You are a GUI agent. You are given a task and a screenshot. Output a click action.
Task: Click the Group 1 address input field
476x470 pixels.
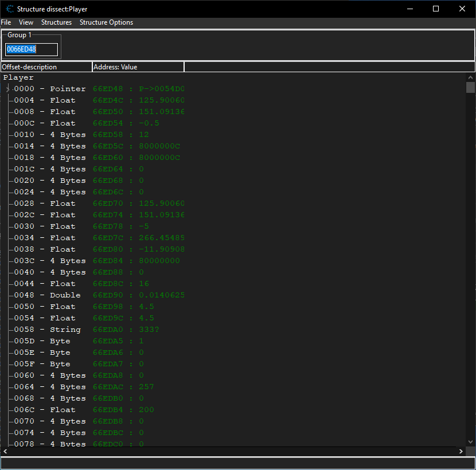coord(32,50)
